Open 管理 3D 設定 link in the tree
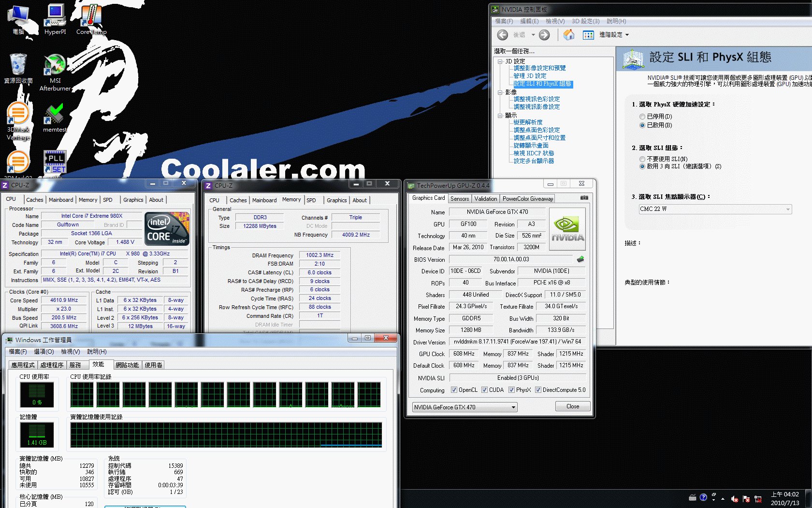The image size is (812, 508). [530, 76]
